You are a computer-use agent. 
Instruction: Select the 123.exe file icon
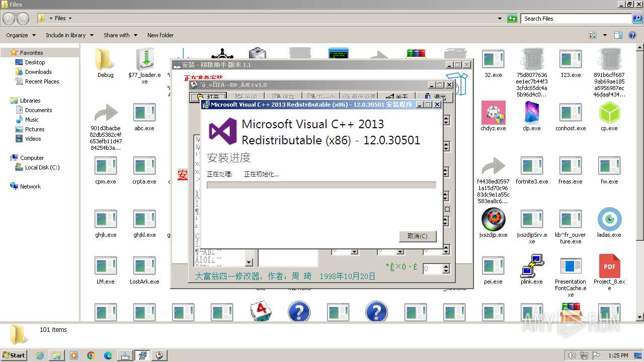click(571, 59)
